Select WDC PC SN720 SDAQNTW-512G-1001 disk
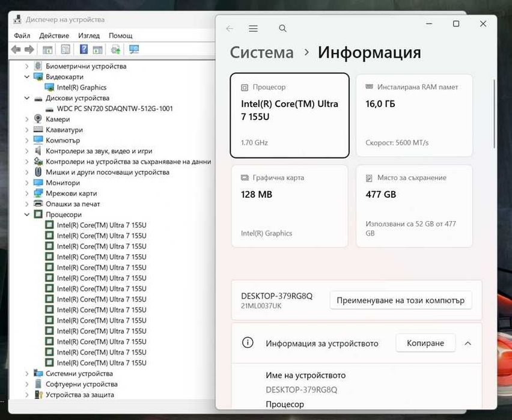Screen dimensions: 512x420 pos(115,108)
